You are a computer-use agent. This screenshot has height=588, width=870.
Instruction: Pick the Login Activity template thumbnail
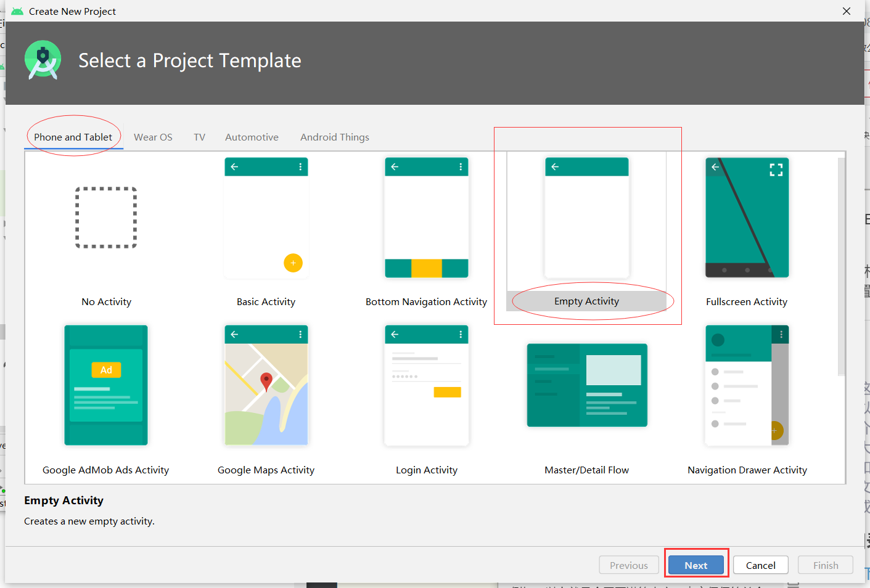(x=427, y=385)
